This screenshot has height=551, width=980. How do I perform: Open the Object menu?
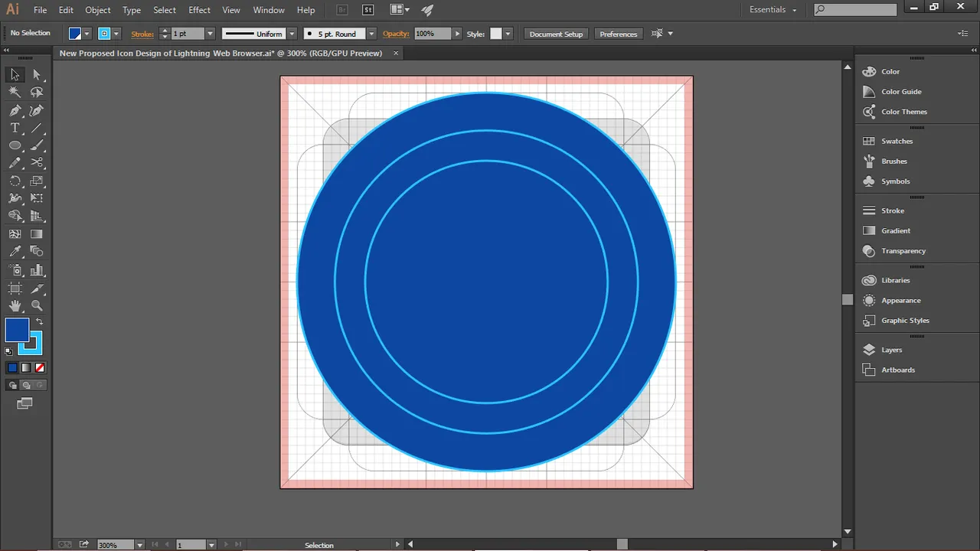tap(98, 10)
